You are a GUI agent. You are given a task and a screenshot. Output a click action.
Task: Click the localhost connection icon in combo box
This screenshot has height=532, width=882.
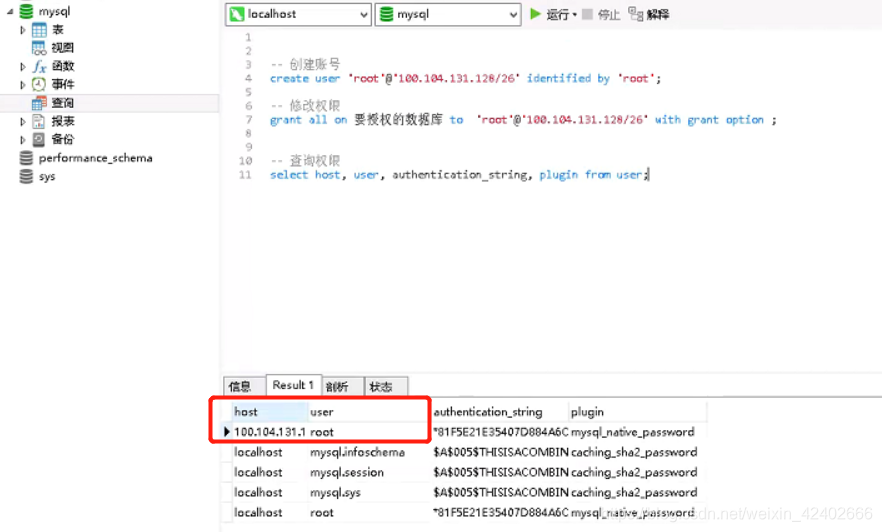pos(237,14)
